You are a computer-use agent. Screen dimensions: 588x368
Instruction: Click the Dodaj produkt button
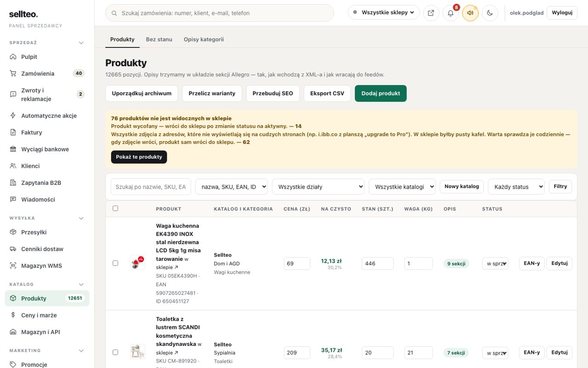(x=380, y=93)
